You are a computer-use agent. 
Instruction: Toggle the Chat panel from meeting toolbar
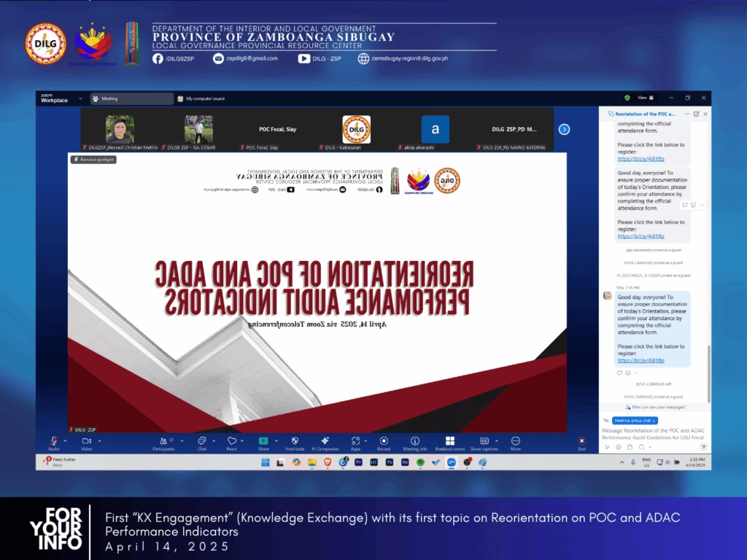(x=202, y=443)
